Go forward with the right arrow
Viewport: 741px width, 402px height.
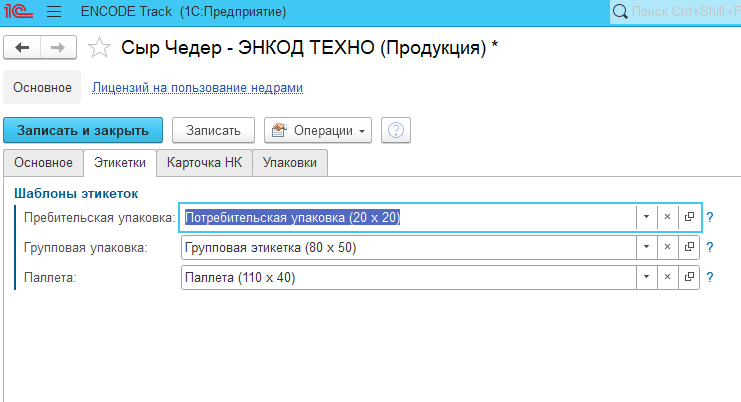pyautogui.click(x=58, y=47)
